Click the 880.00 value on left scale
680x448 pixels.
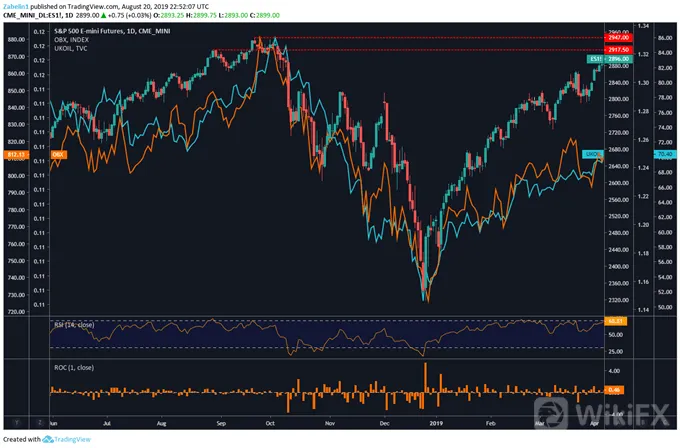click(16, 39)
